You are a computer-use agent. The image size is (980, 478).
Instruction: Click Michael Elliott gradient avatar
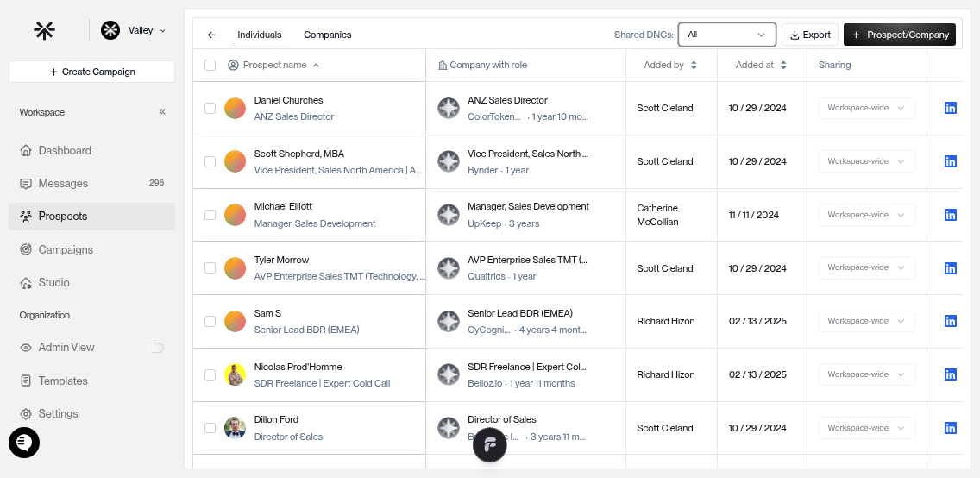click(235, 214)
